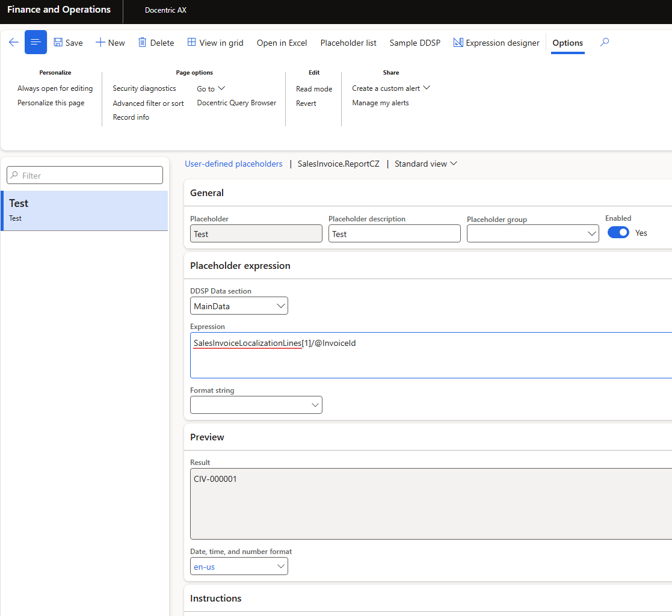The image size is (672, 616).
Task: Open the Expression designer
Action: pos(496,43)
